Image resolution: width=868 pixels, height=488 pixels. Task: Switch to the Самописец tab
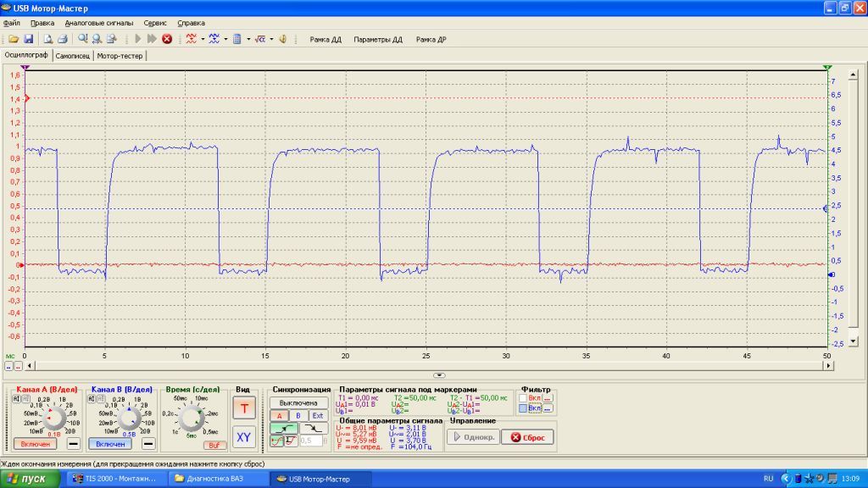point(73,56)
